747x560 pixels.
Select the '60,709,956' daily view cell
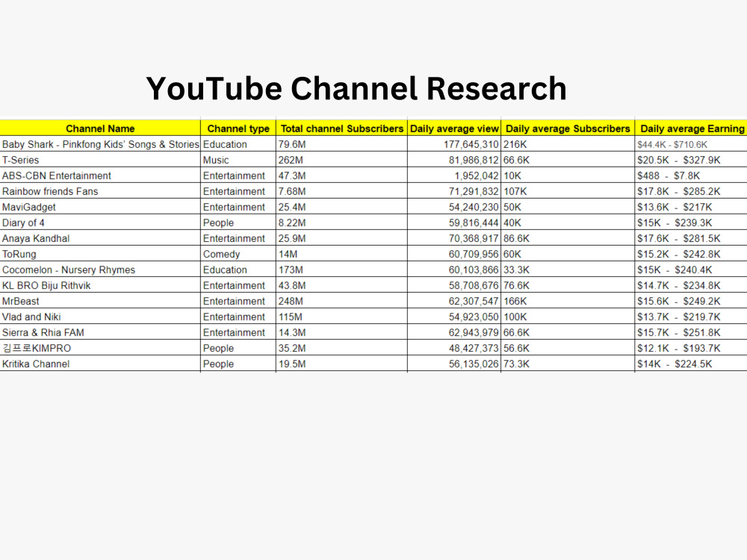[454, 255]
